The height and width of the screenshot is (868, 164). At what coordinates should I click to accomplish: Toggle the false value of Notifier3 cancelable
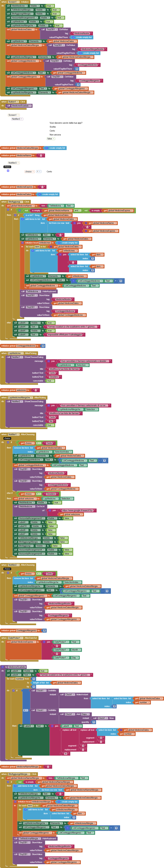pos(50,138)
